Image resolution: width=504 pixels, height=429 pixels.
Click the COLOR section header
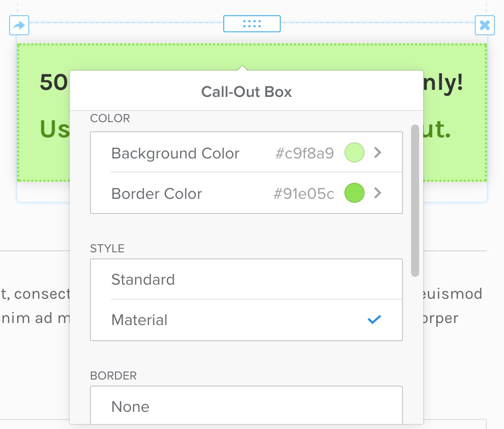pos(110,118)
